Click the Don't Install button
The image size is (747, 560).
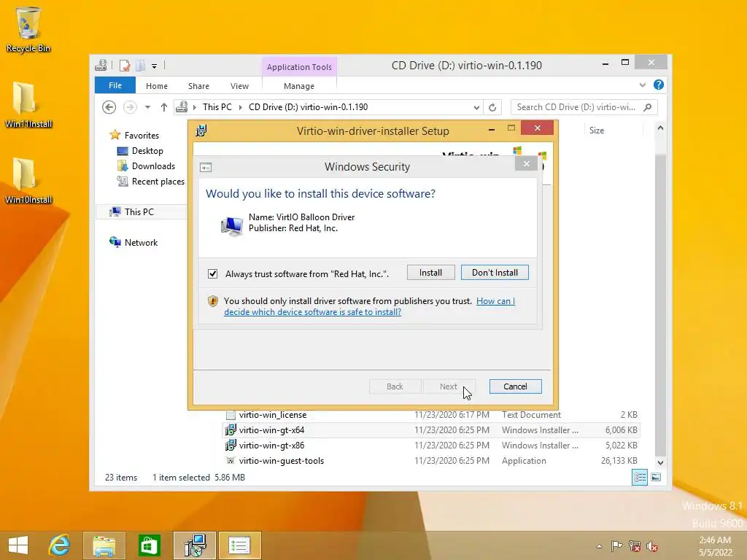click(495, 273)
